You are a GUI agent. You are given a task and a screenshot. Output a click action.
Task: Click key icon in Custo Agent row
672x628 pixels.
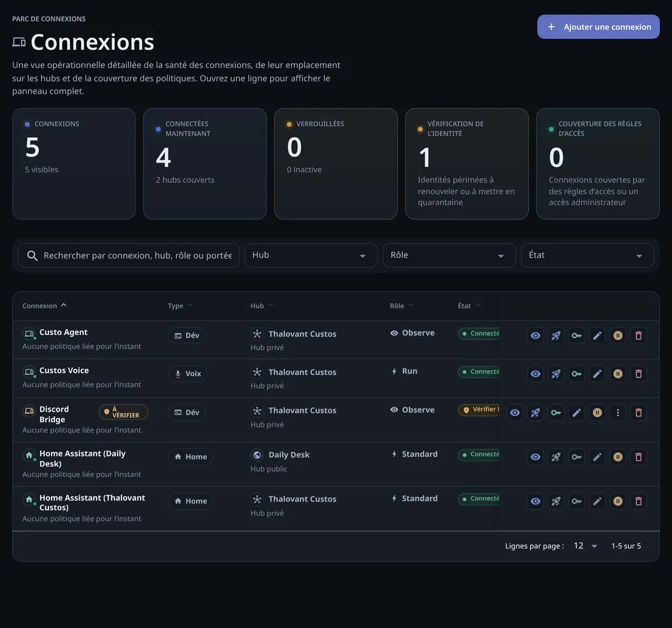click(x=576, y=336)
